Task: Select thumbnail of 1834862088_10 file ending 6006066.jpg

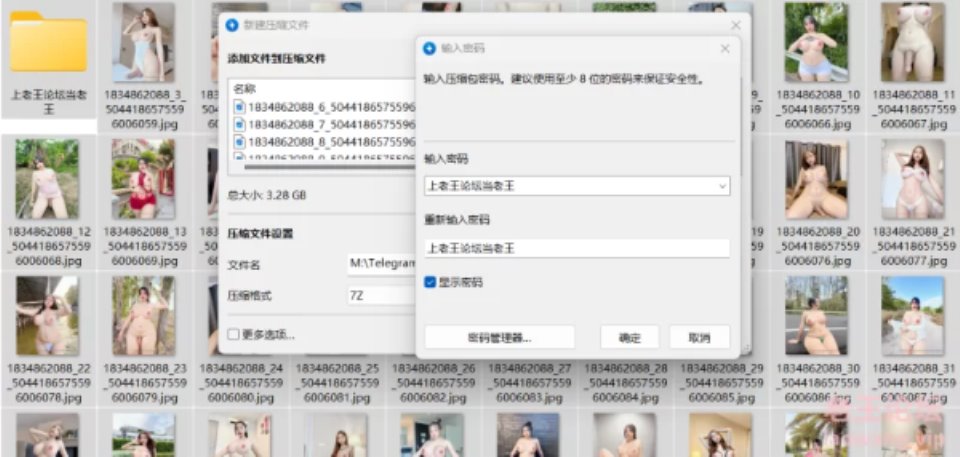Action: (817, 42)
